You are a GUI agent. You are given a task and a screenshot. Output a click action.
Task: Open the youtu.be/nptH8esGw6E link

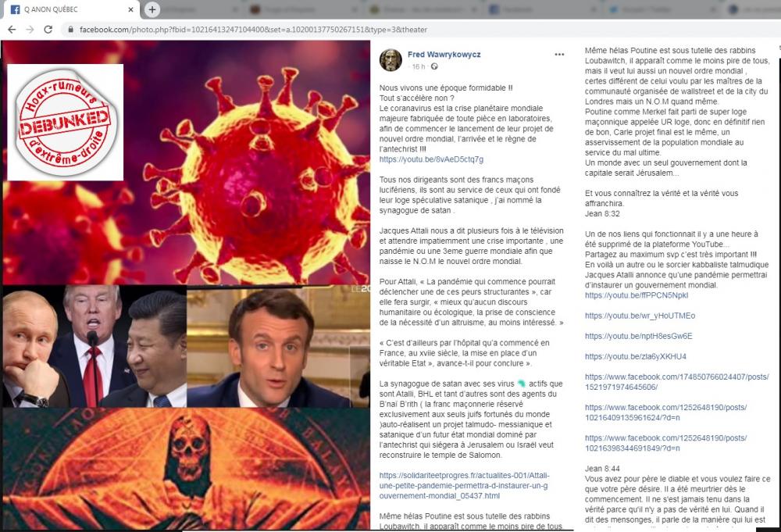pyautogui.click(x=639, y=336)
